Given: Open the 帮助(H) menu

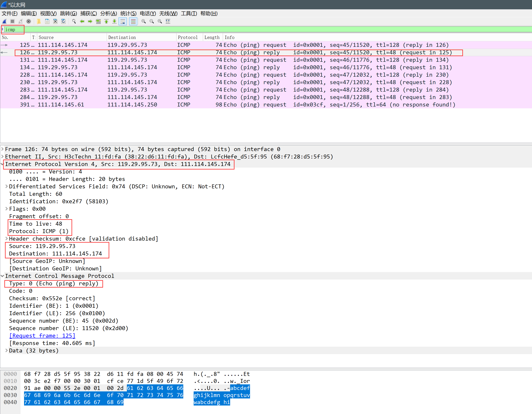Looking at the screenshot, I should 209,13.
